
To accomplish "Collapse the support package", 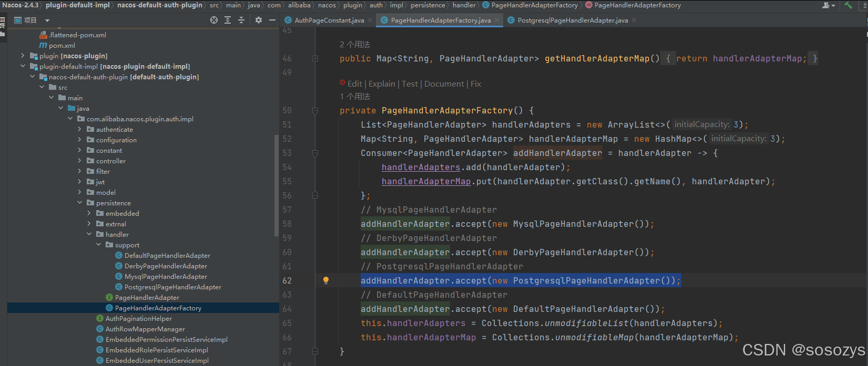I will [98, 245].
